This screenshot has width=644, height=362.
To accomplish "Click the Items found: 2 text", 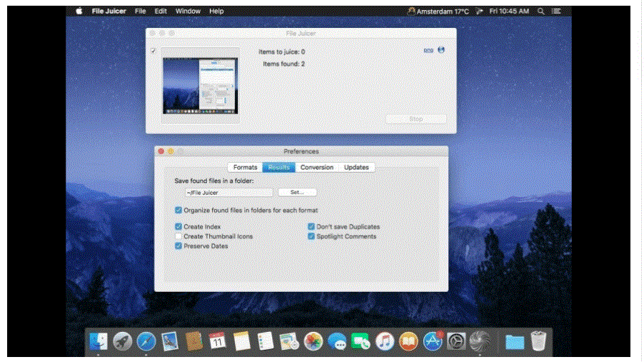I will 283,64.
